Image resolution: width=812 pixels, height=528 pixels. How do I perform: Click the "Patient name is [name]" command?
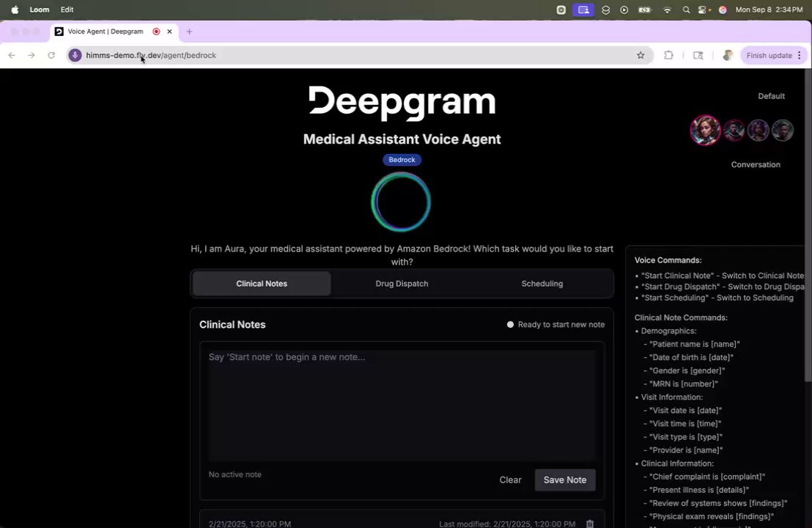[x=695, y=344]
